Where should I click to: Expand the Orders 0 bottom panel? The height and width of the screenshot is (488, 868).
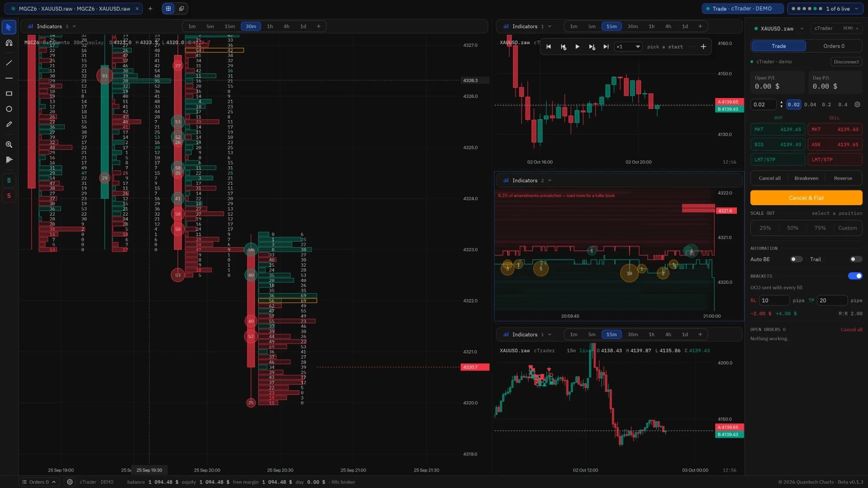point(39,482)
